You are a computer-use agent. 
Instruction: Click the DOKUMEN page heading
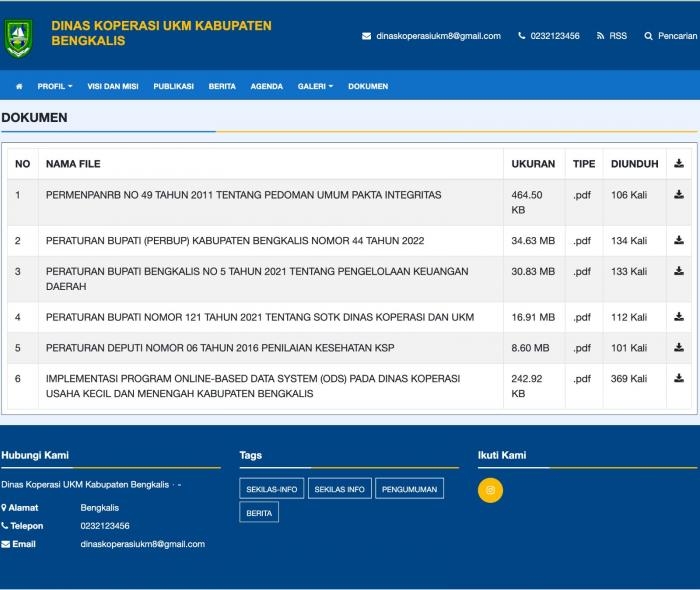(34, 117)
